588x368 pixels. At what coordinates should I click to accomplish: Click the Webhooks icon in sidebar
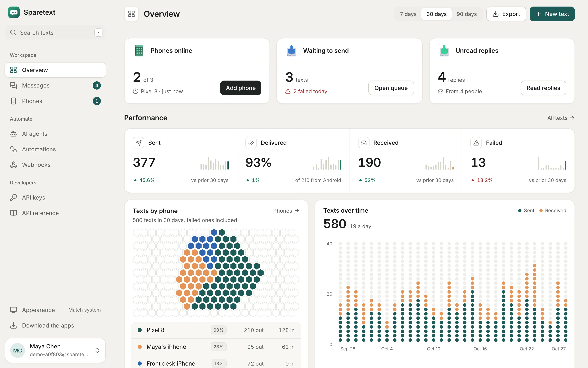(x=13, y=165)
